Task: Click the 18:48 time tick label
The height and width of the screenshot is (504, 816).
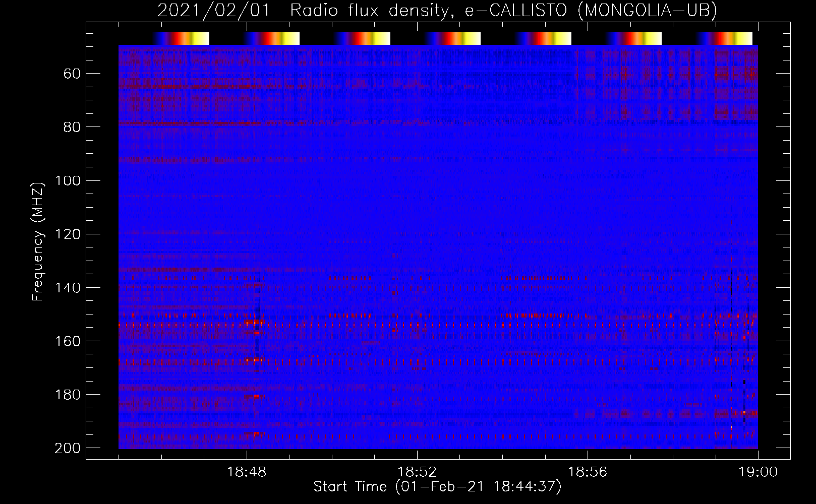Action: point(247,472)
